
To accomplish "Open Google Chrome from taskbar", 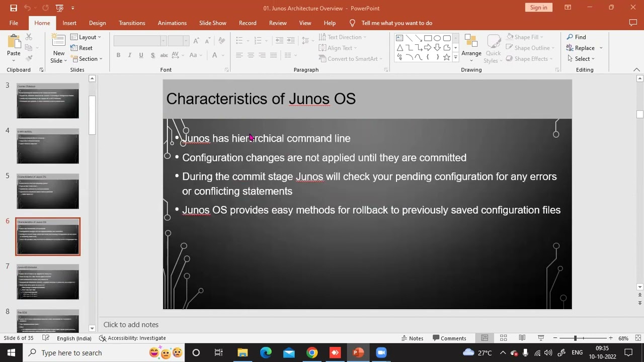I will [312, 353].
